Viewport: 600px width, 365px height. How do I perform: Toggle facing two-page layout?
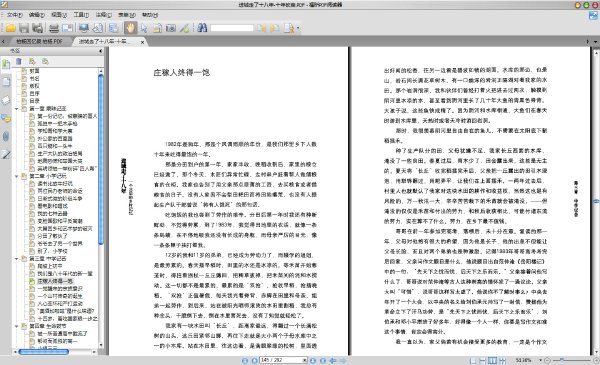click(x=492, y=360)
